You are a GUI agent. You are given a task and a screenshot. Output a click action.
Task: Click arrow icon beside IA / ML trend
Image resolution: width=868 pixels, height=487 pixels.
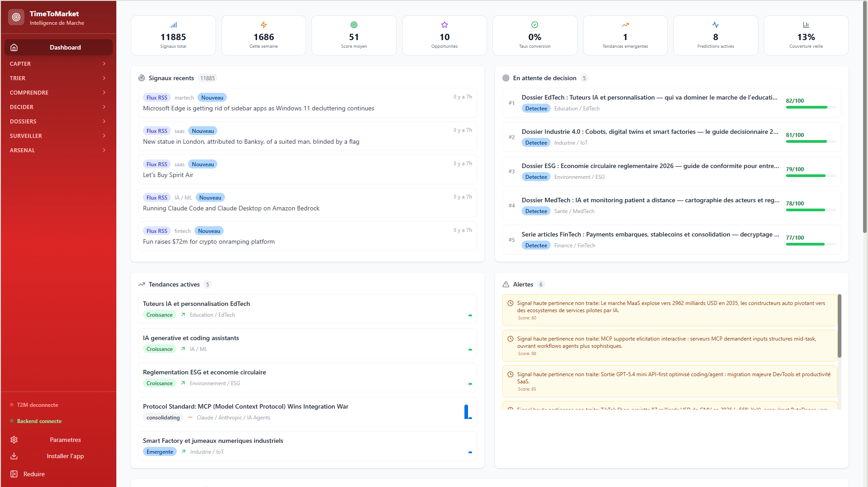(x=183, y=349)
